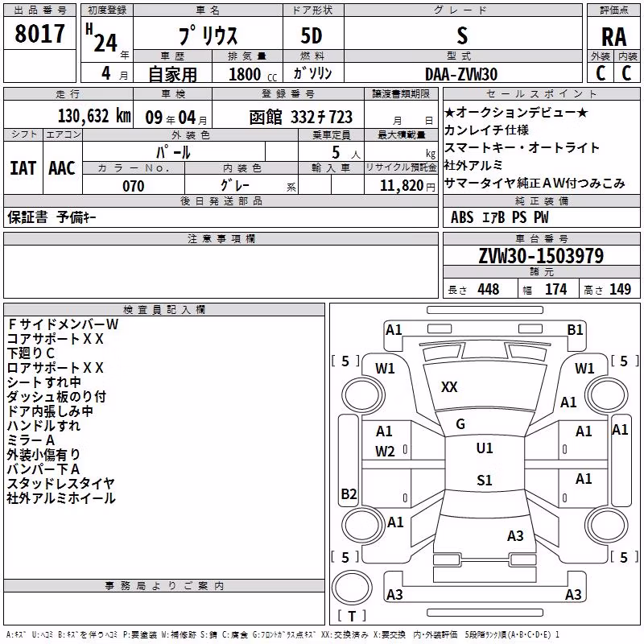Click chassis number ZVW30-1503979
The width and height of the screenshot is (644, 644).
pyautogui.click(x=541, y=256)
